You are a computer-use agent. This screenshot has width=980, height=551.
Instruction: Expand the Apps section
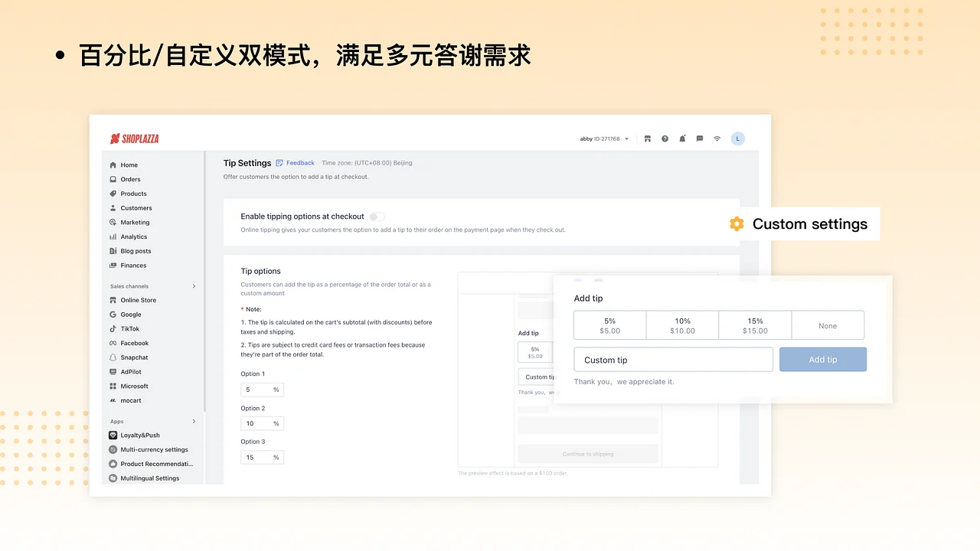click(x=194, y=421)
